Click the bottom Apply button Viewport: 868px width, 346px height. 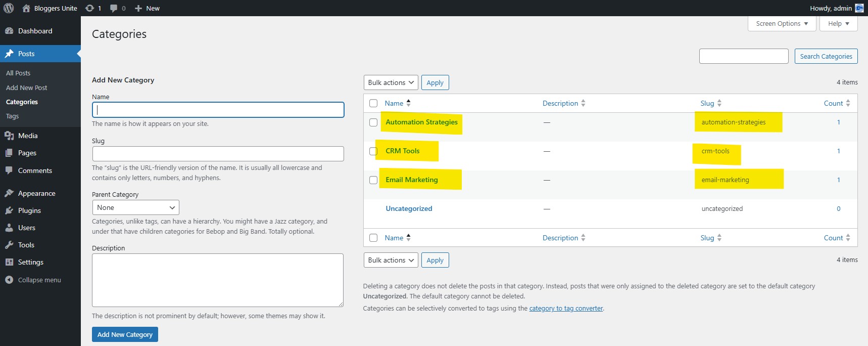[435, 260]
